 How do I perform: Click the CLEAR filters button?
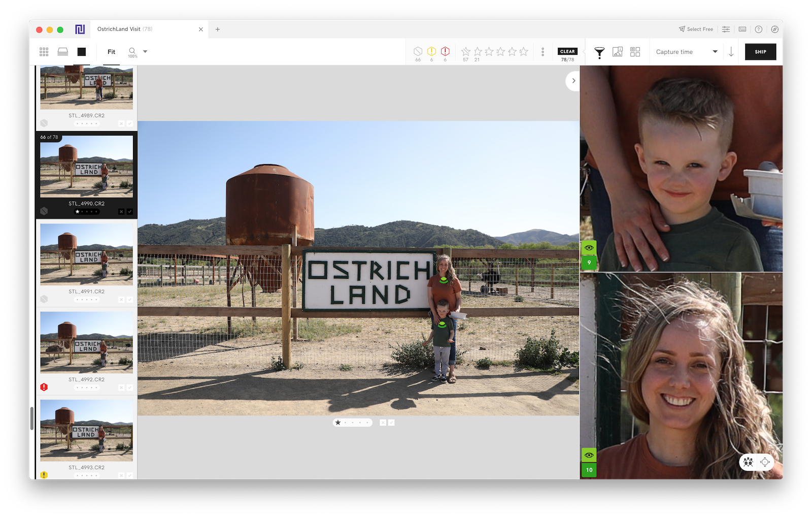[x=567, y=51]
